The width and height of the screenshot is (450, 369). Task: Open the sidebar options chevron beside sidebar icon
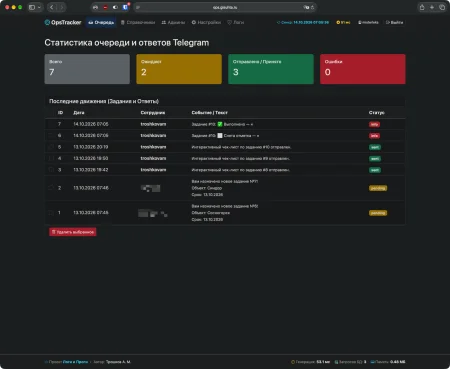39,7
